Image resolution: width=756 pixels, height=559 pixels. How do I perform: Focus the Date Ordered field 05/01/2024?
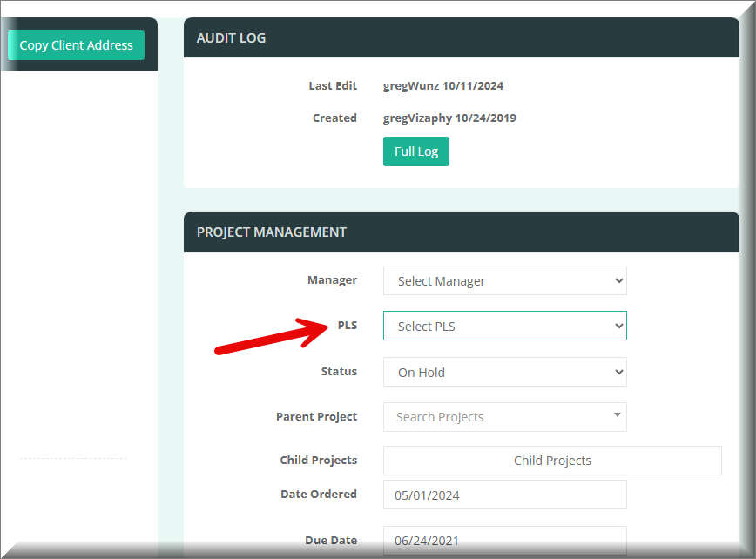click(504, 495)
